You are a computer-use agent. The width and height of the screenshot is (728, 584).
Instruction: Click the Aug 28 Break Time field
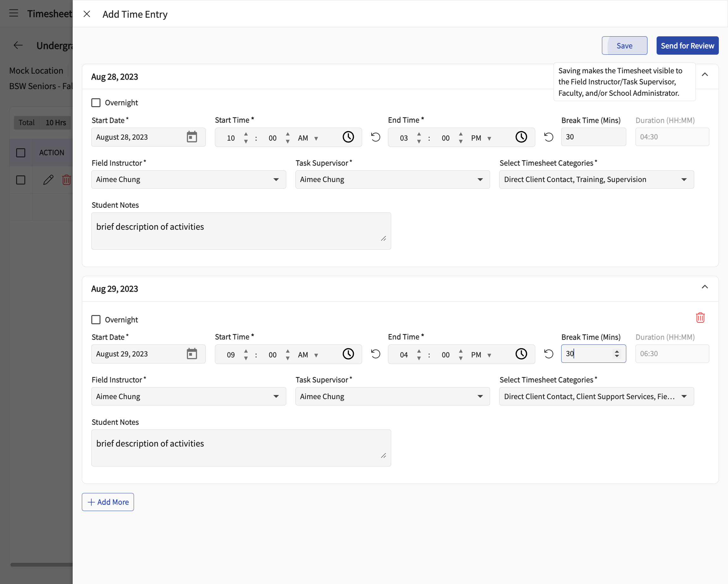pos(593,137)
